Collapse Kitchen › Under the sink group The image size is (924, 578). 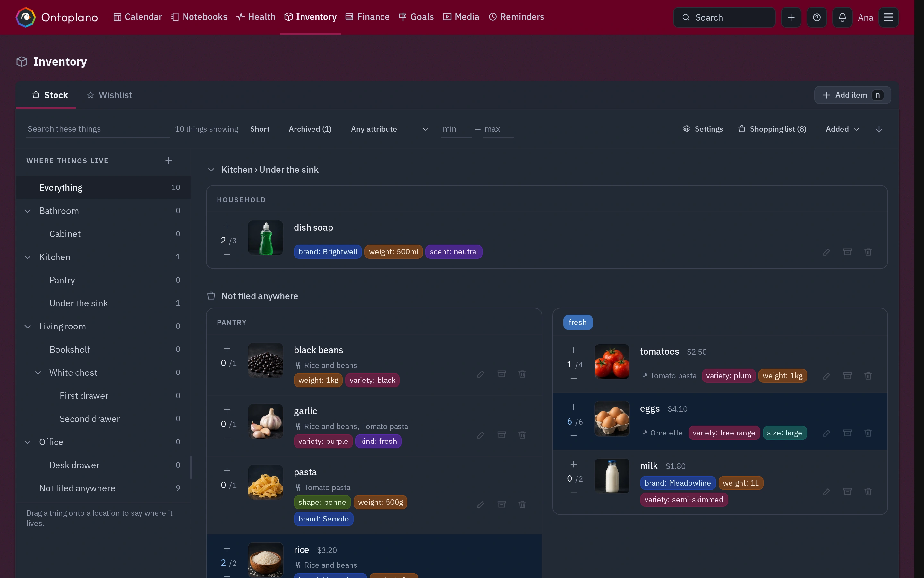[x=211, y=170]
